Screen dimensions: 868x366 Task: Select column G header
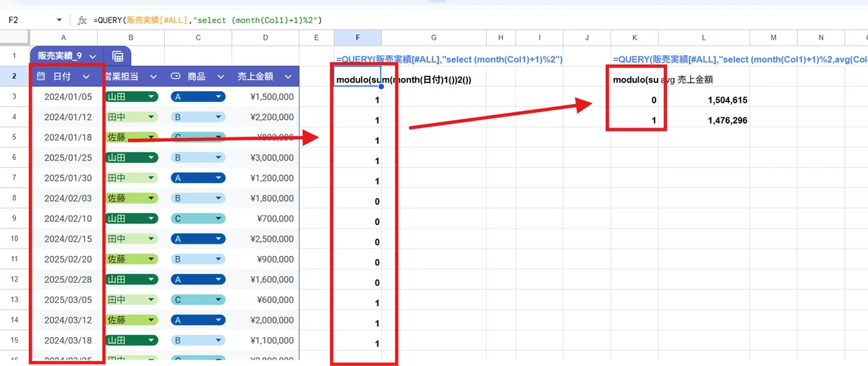433,38
